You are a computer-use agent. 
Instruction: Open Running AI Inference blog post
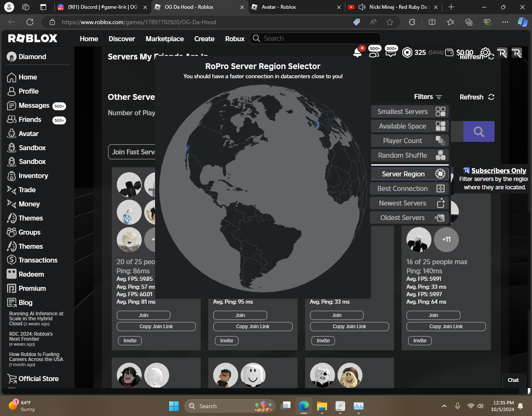tap(36, 319)
